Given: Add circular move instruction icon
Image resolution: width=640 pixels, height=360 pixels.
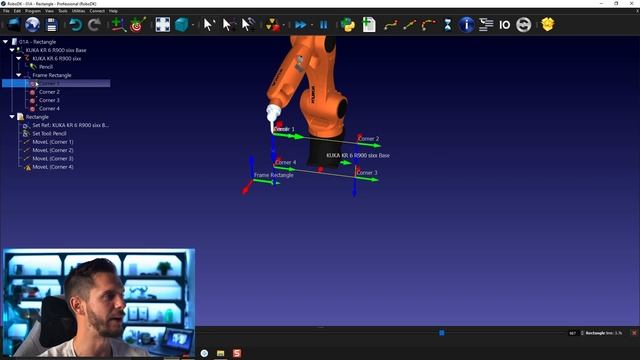Looking at the screenshot, I should pyautogui.click(x=429, y=25).
